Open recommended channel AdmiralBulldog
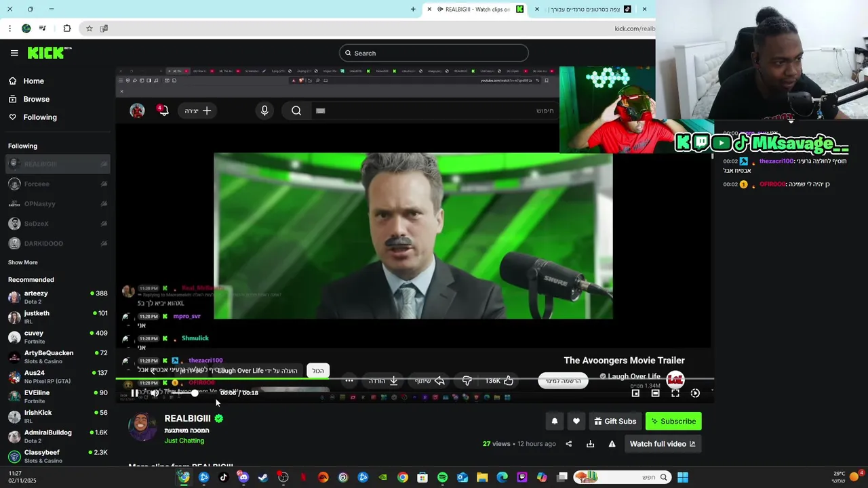Image resolution: width=868 pixels, height=488 pixels. pyautogui.click(x=58, y=436)
